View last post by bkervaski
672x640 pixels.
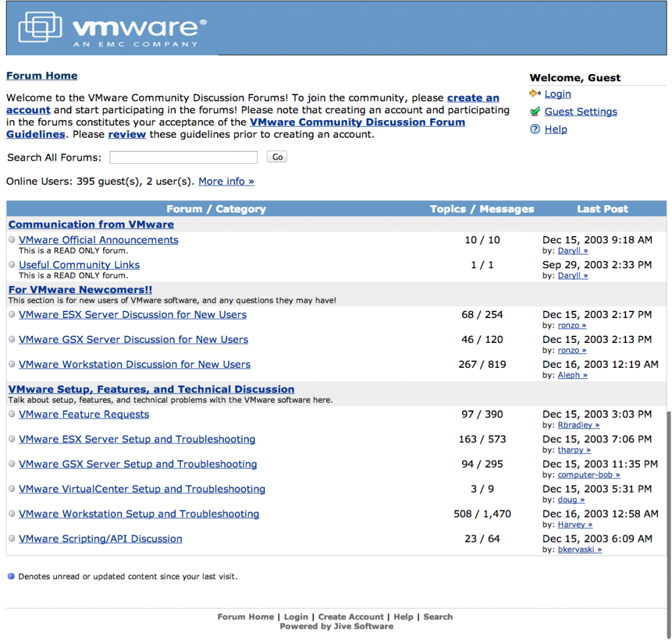click(x=579, y=550)
